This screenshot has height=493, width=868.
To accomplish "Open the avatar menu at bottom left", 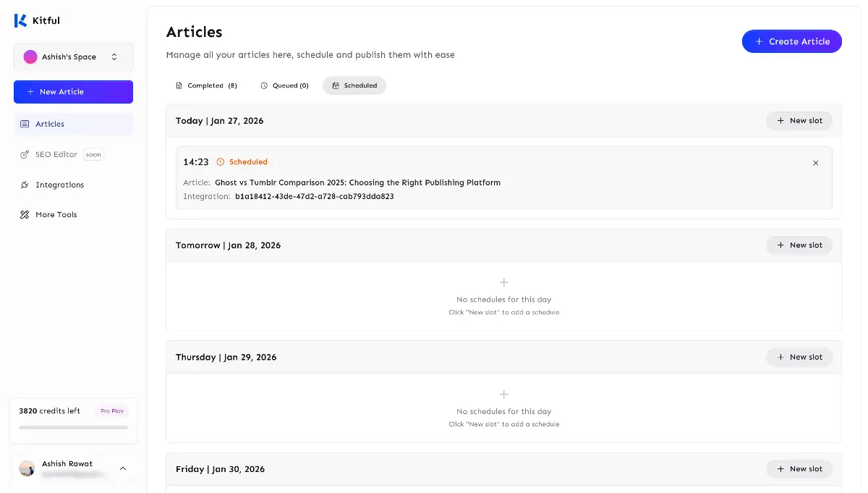I will [27, 468].
